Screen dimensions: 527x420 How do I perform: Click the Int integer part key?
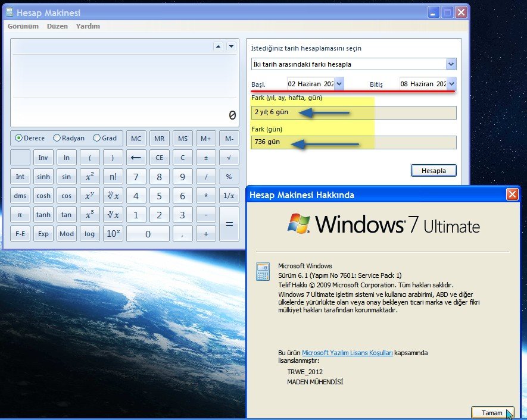pyautogui.click(x=20, y=177)
